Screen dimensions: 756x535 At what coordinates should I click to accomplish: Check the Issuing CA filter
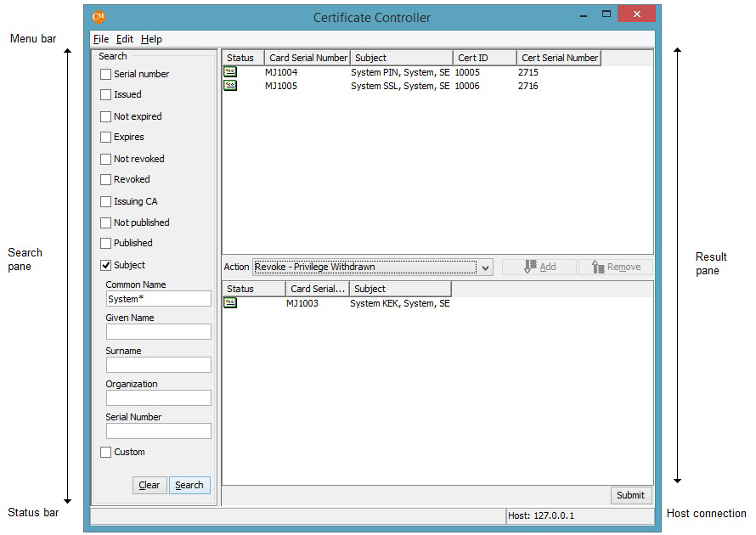point(106,201)
